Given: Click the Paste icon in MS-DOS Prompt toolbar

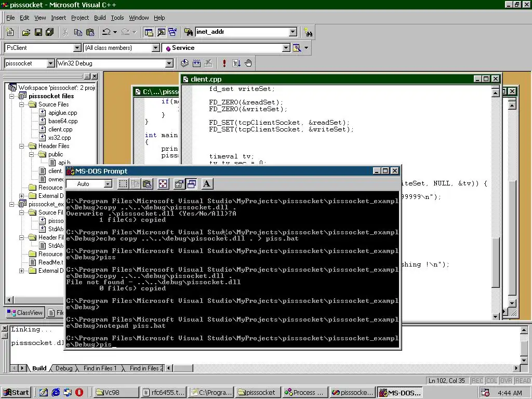Looking at the screenshot, I should coord(147,184).
